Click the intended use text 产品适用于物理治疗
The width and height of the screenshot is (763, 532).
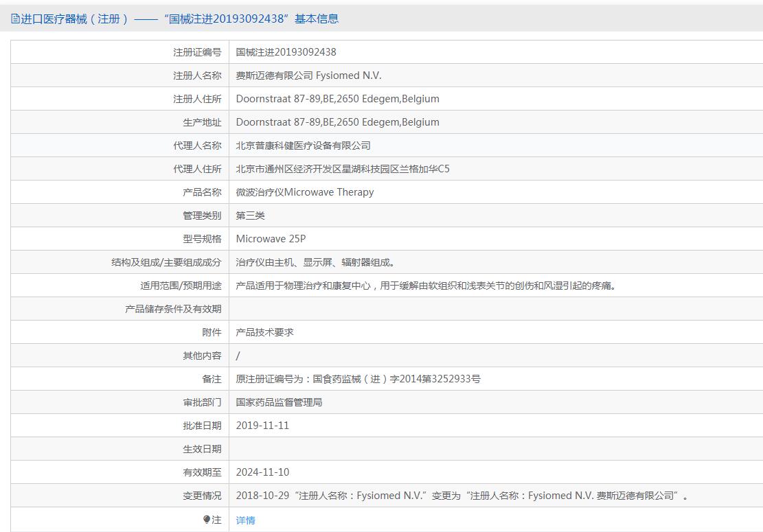(426, 286)
